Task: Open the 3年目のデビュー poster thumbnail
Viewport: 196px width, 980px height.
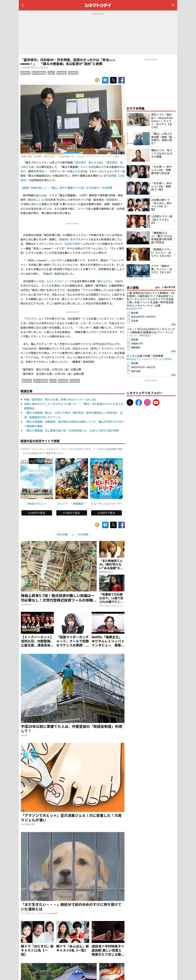Action: pyautogui.click(x=37, y=478)
